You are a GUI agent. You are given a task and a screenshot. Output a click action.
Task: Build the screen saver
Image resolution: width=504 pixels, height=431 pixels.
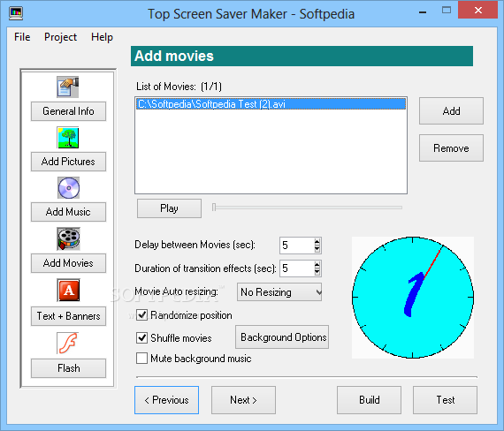(x=369, y=400)
